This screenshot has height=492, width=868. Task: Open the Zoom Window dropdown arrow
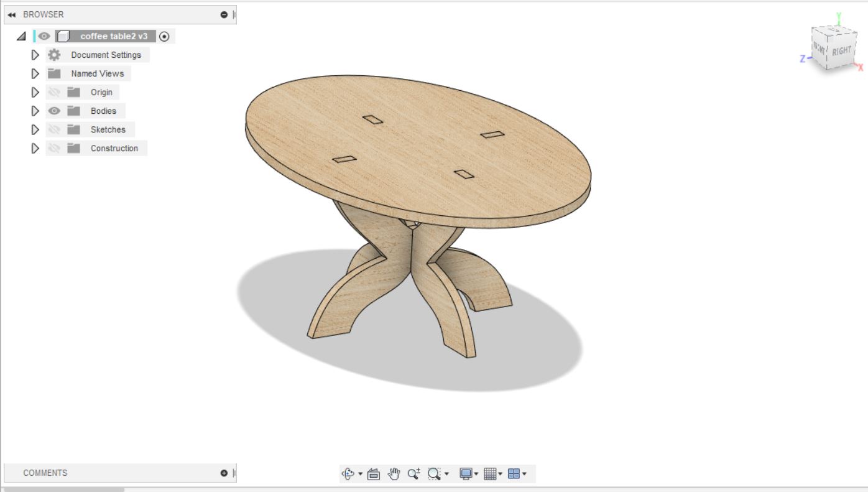446,475
